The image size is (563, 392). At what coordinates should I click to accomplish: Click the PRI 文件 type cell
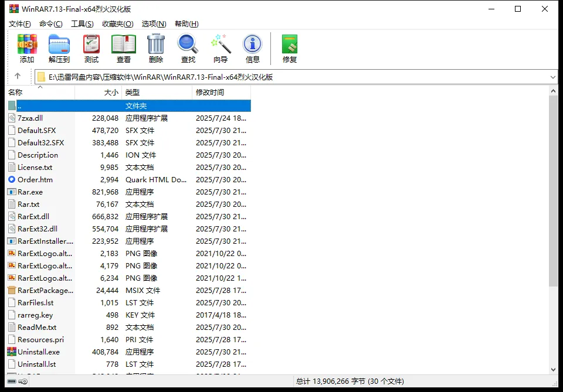[140, 340]
